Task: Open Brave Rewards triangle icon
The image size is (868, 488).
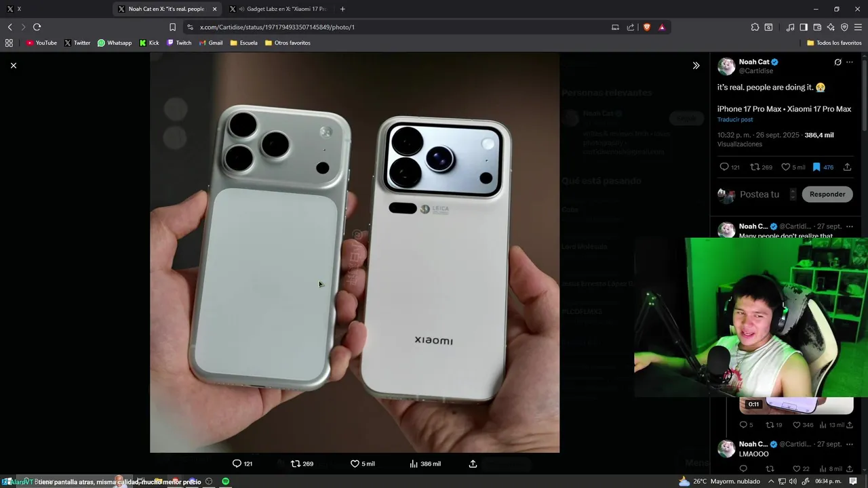Action: tap(662, 27)
